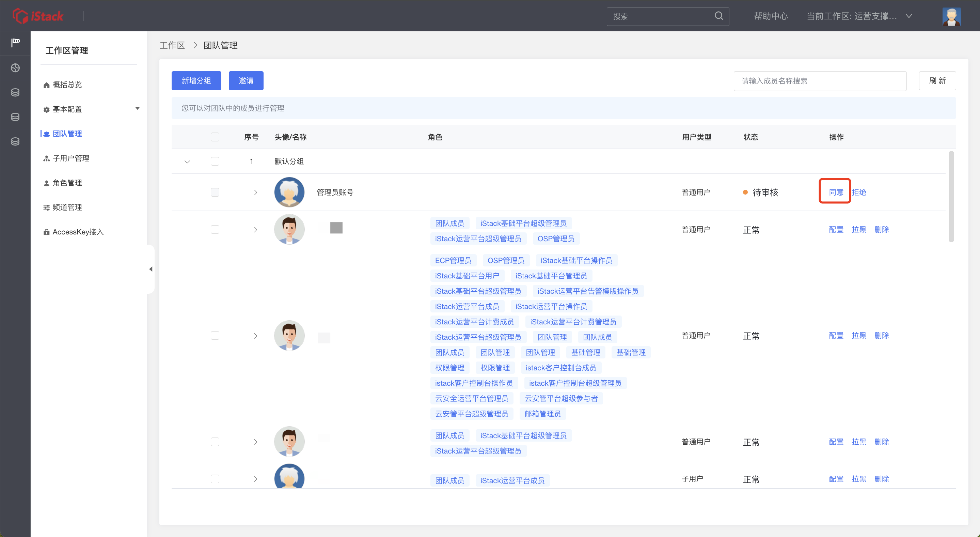The height and width of the screenshot is (537, 980).
Task: Expand the 管理员账号 row
Action: 256,193
